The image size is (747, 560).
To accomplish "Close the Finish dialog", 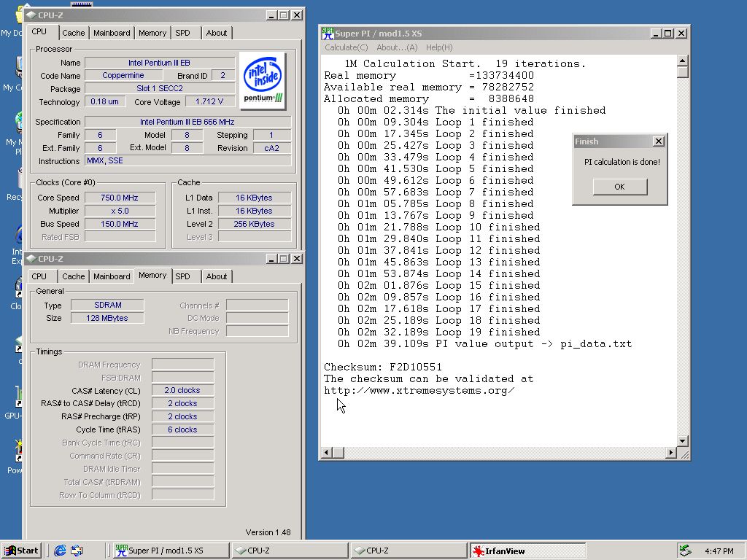I will click(659, 141).
